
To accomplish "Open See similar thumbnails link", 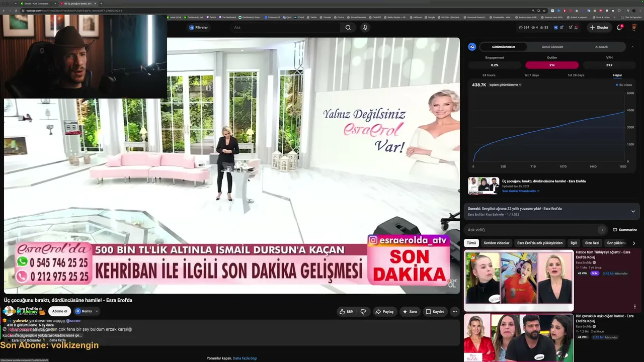I will [x=521, y=191].
